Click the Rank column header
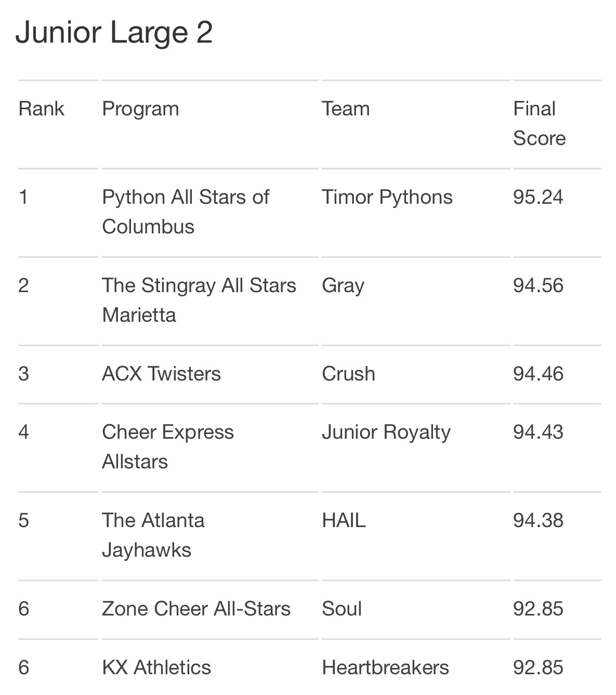Viewport: 616px width, 695px height. (x=41, y=109)
